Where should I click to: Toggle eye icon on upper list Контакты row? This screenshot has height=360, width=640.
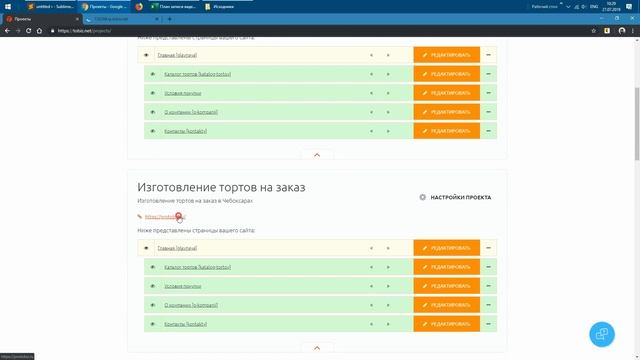[153, 131]
